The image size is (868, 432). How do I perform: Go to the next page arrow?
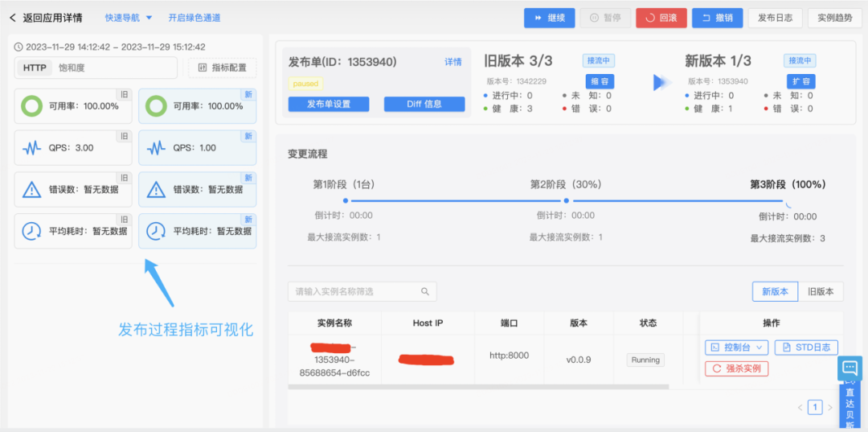[x=829, y=408]
